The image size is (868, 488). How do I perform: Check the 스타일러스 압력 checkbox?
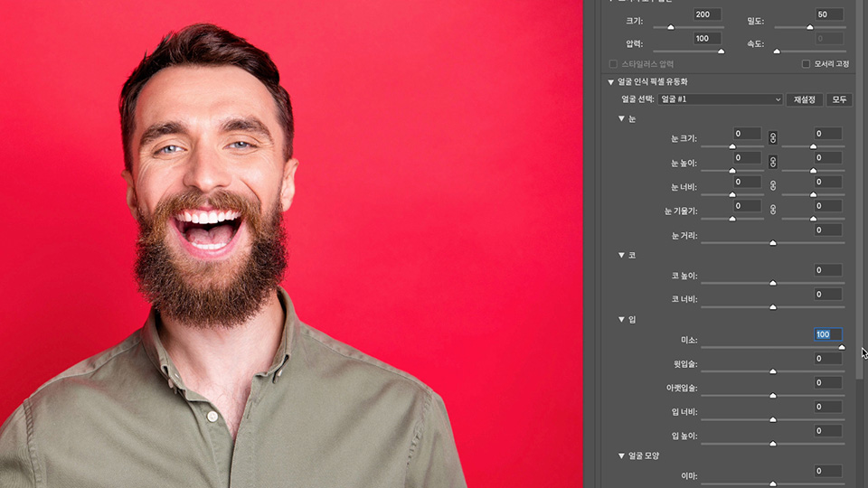(613, 64)
